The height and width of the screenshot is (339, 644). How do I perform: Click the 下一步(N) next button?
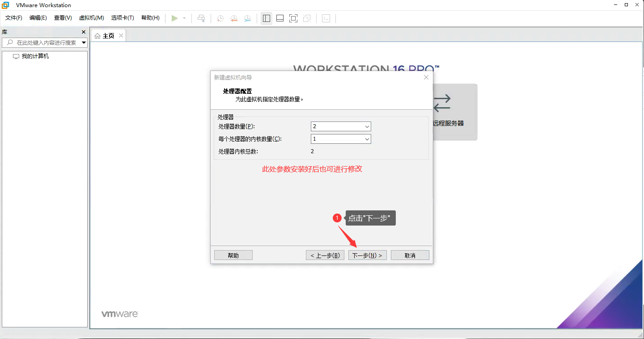tap(368, 255)
